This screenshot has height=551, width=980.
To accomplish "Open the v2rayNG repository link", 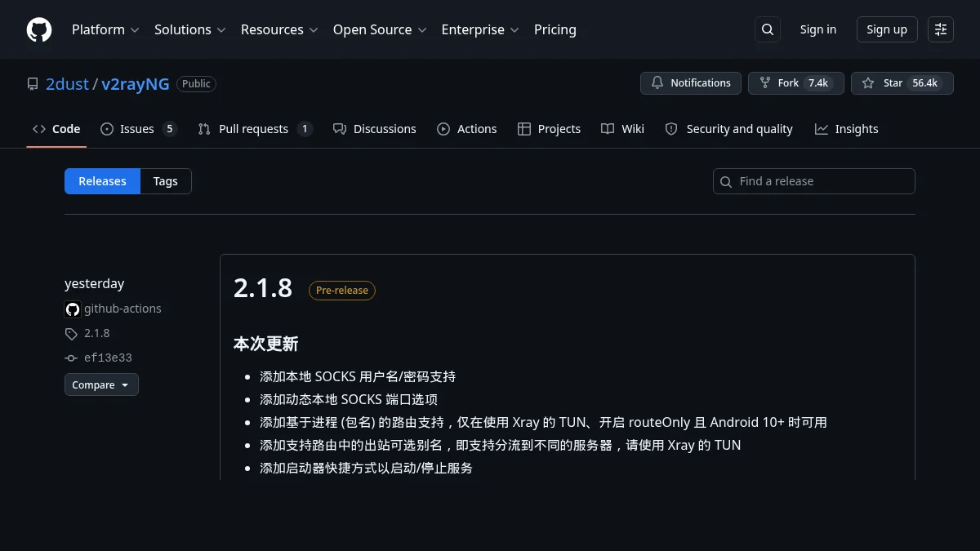I will 136,84.
